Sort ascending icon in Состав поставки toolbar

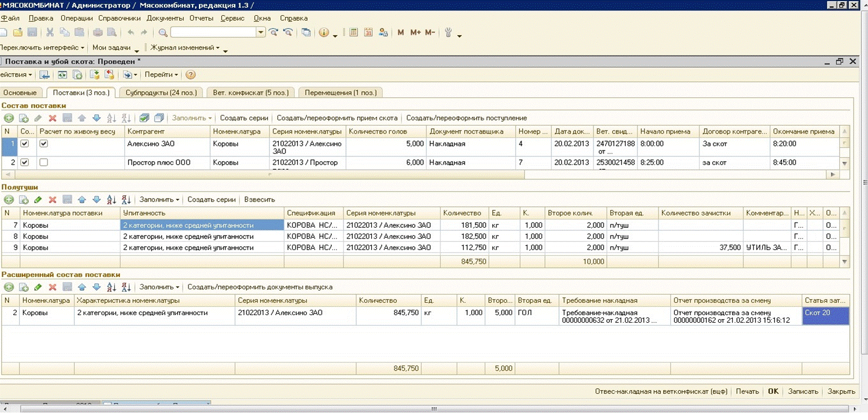click(x=111, y=118)
